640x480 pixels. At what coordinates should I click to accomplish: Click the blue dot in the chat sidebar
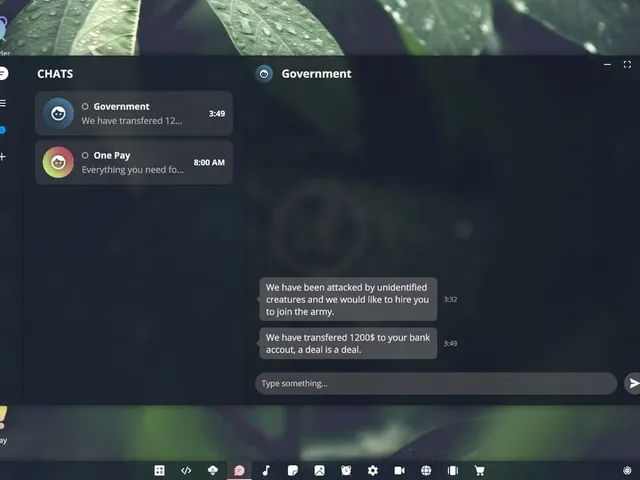click(x=3, y=130)
